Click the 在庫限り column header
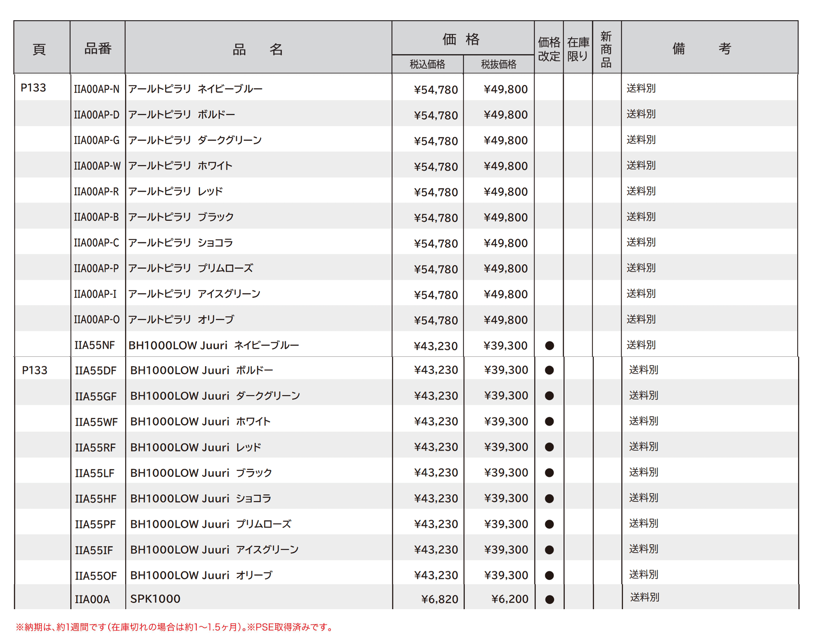 coord(577,48)
